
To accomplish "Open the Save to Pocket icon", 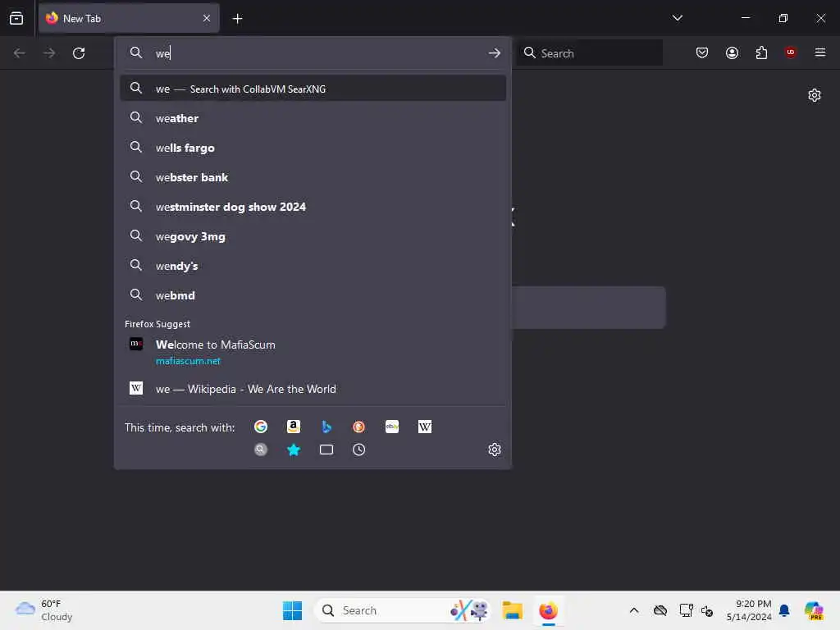I will pos(702,52).
